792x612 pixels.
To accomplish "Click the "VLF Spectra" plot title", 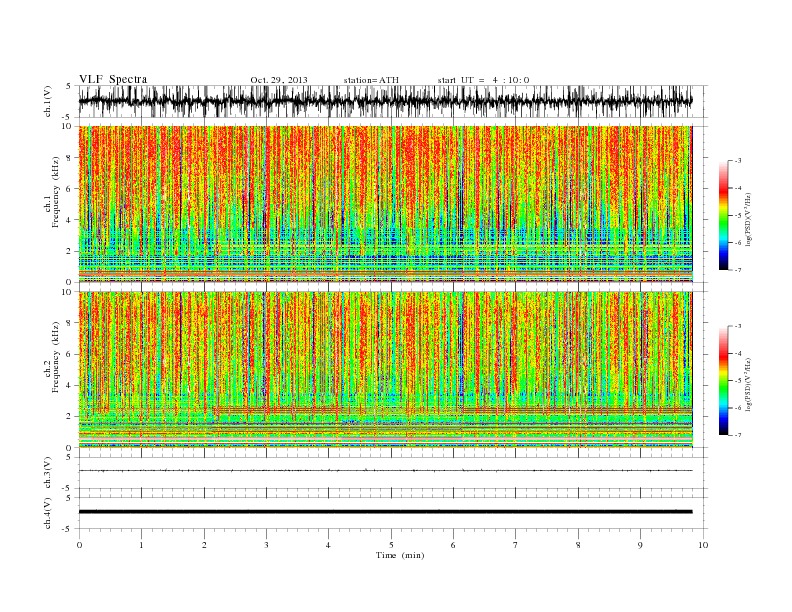I will 113,79.
